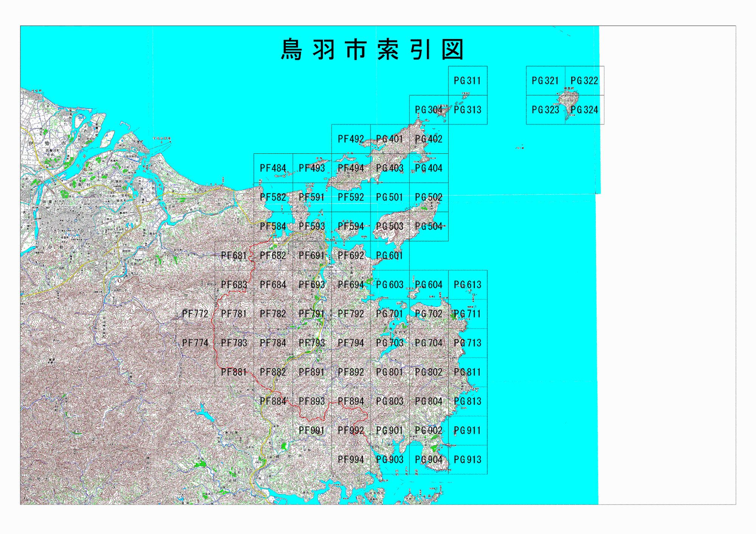Viewport: 756px width, 534px height.
Task: Select sheet PF772
Action: [x=195, y=314]
